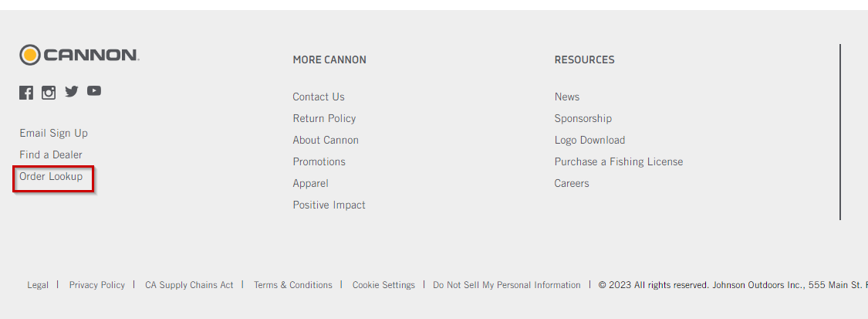Image resolution: width=868 pixels, height=319 pixels.
Task: Open Cannon's Twitter bird icon
Action: [72, 91]
